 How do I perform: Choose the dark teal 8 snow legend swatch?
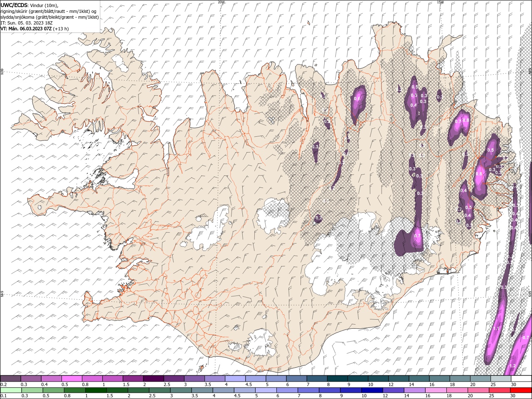(x=337, y=379)
